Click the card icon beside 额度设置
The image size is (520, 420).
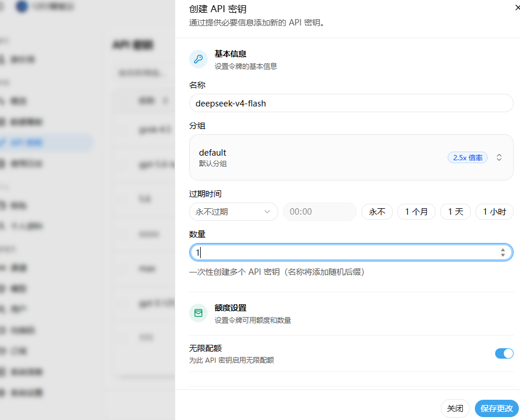(198, 313)
